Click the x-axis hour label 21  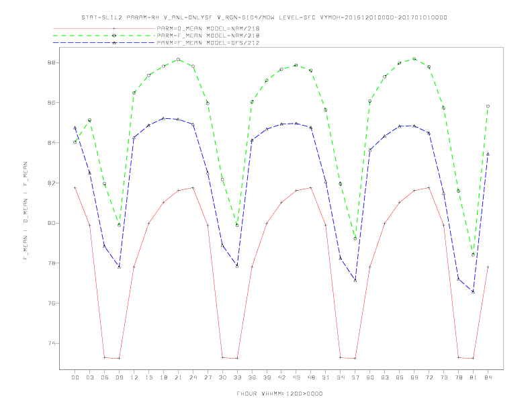178,377
